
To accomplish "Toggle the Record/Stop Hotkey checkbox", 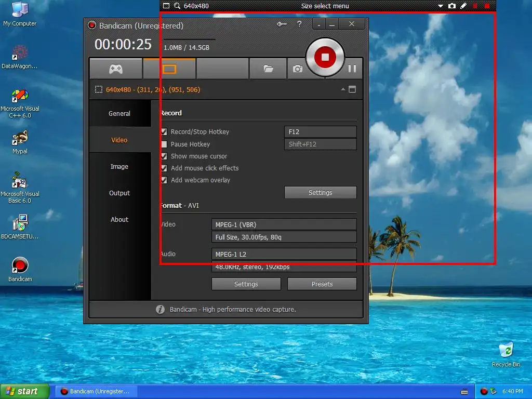I will [x=164, y=131].
